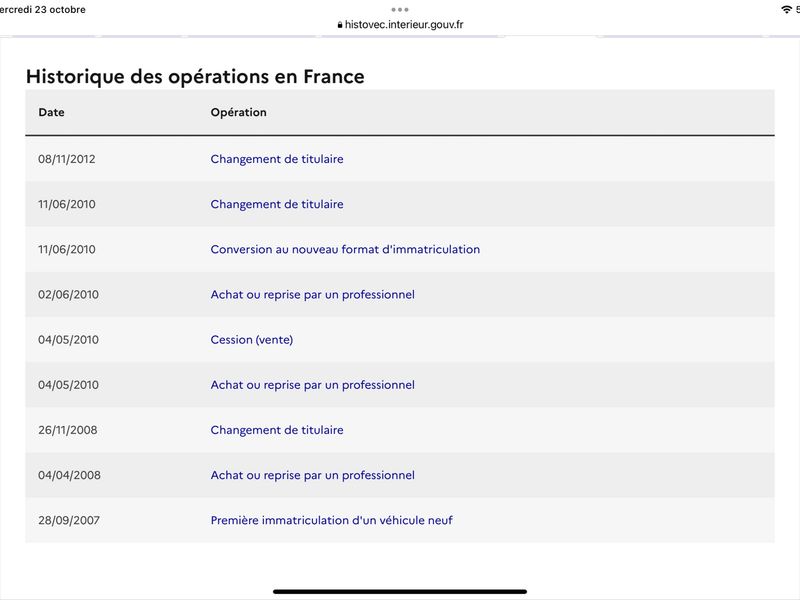Open Changement de titulaire dated 11/06/2010
The image size is (800, 600).
pos(277,204)
